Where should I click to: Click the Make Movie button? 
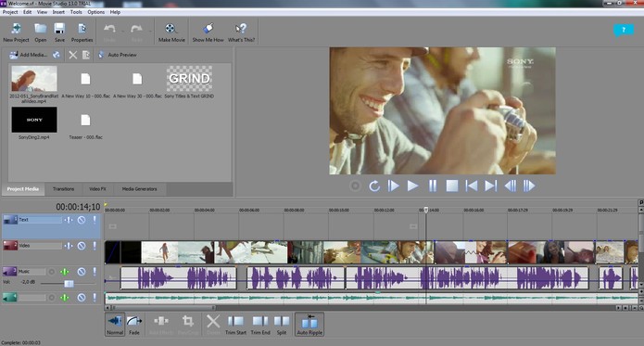coord(171,32)
